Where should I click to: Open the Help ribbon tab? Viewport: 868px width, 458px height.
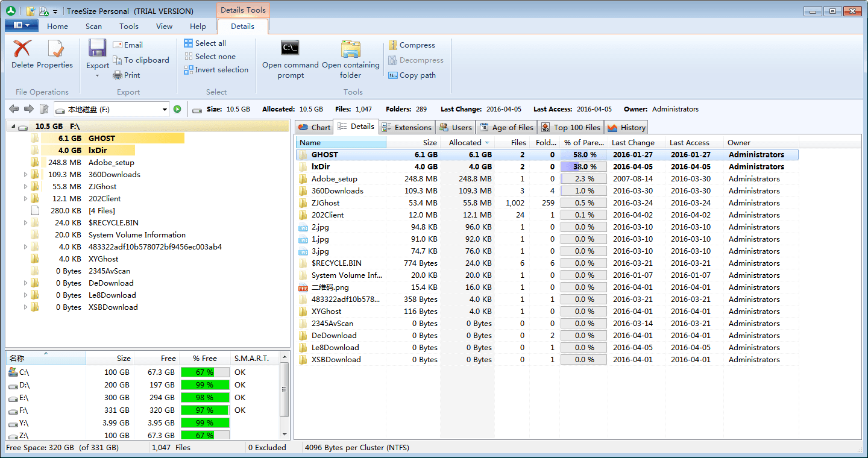click(x=198, y=27)
